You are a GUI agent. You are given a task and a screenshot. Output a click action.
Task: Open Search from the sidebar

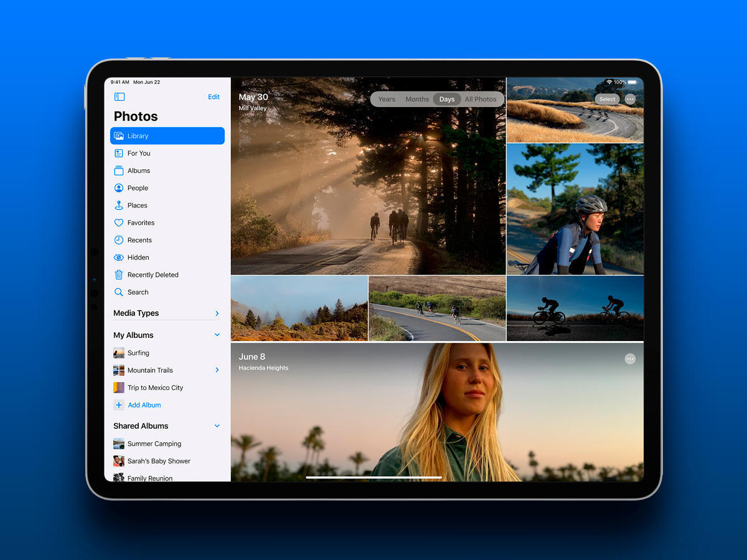click(138, 292)
